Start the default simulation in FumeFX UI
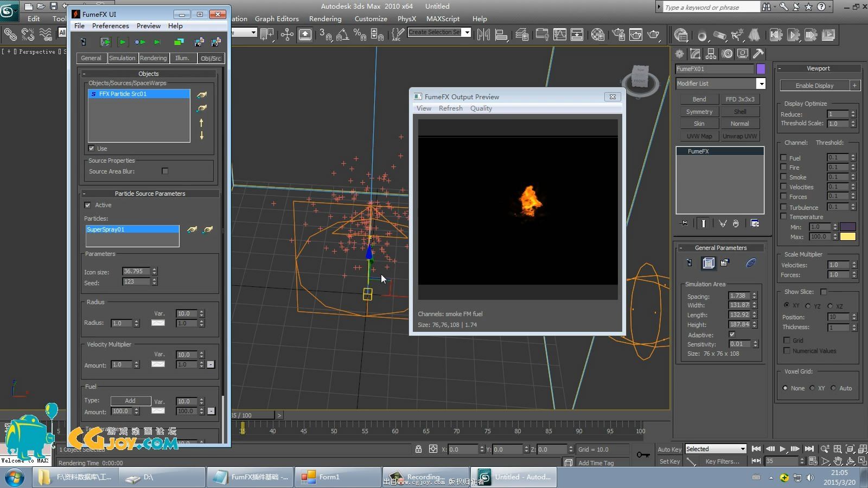Viewport: 868px width, 488px height. coord(123,42)
